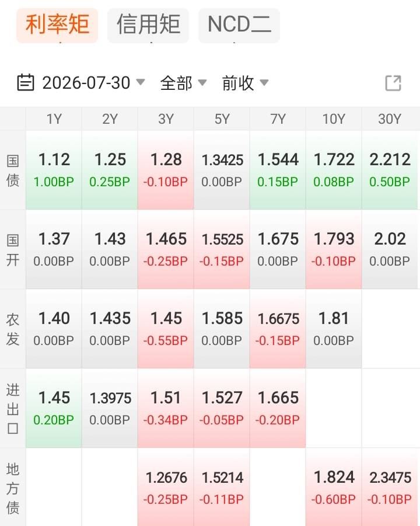Switch to the NCD二 tab
The image size is (420, 526).
click(239, 26)
